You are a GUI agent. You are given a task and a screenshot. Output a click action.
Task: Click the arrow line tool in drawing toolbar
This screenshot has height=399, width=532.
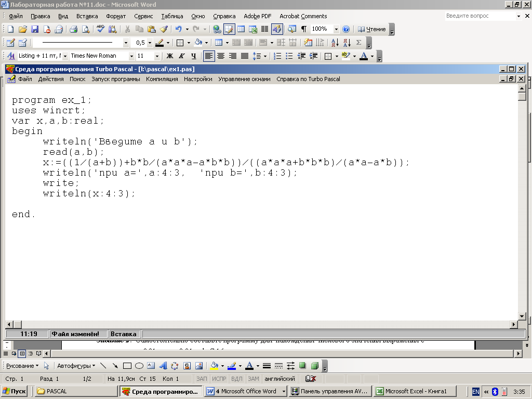pos(115,366)
